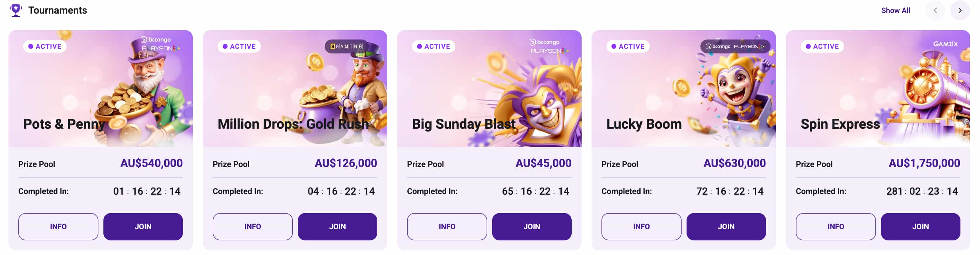Viewport: 980px width, 255px height.
Task: Advance the carousel with the right chevron
Action: 960,10
